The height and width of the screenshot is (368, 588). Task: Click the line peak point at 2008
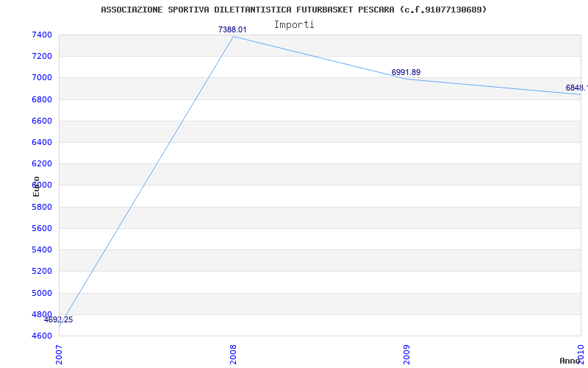(x=233, y=36)
